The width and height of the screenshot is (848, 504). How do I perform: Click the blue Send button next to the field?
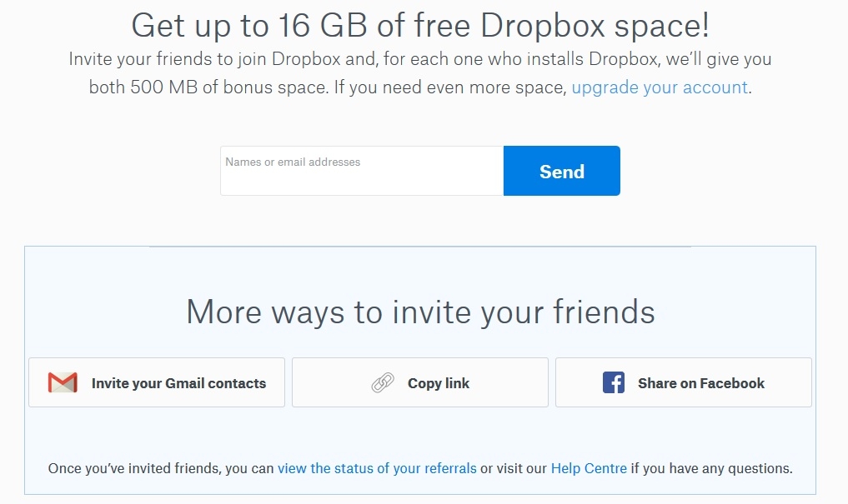(x=561, y=170)
